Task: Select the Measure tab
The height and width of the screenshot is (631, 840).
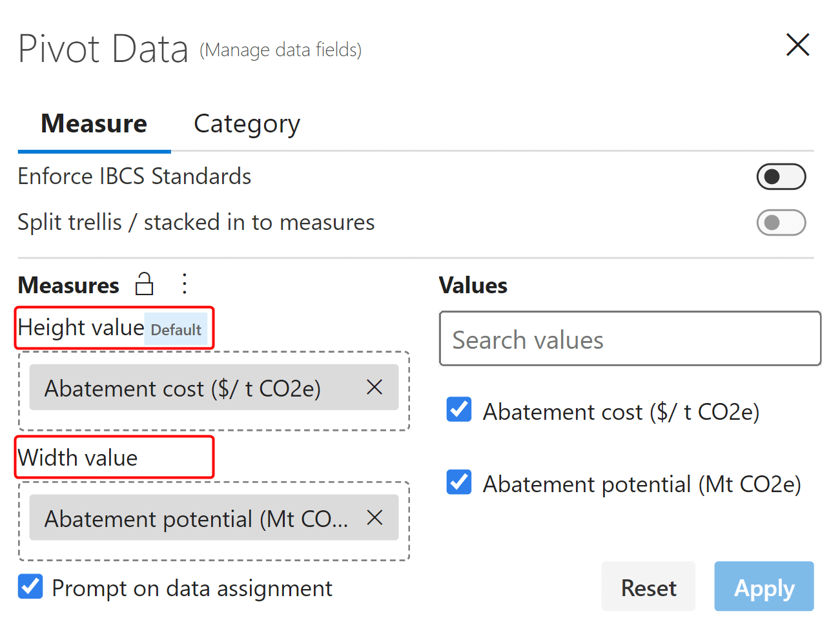Action: (x=94, y=123)
